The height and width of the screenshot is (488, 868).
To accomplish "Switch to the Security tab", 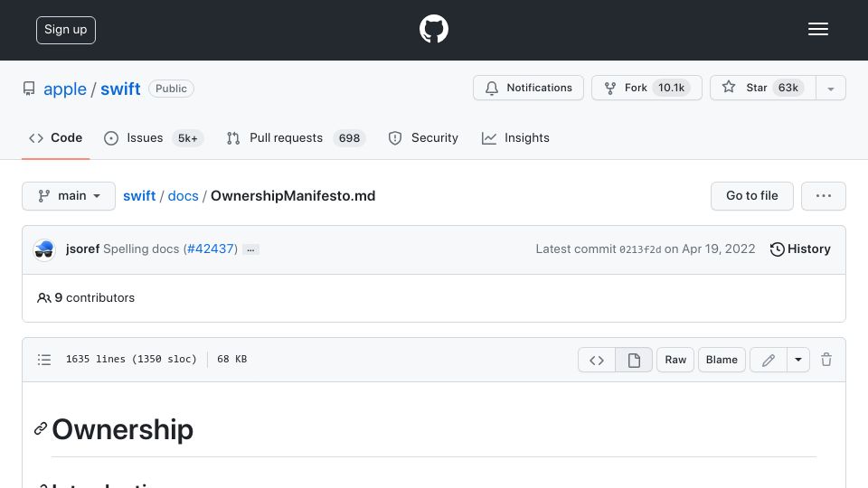I will (423, 137).
